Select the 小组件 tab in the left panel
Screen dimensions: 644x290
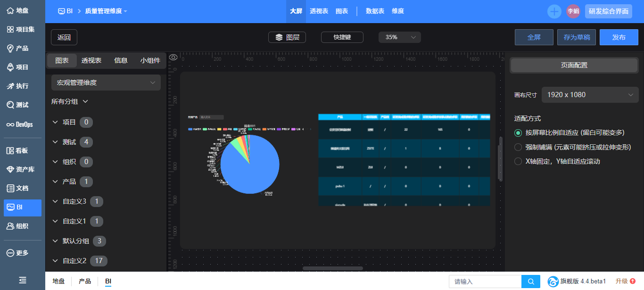[x=150, y=60]
